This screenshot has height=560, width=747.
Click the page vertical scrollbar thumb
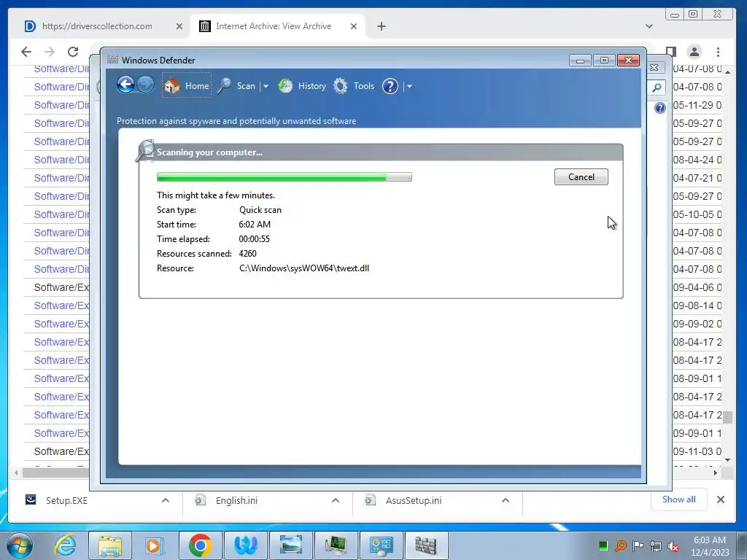point(727,418)
